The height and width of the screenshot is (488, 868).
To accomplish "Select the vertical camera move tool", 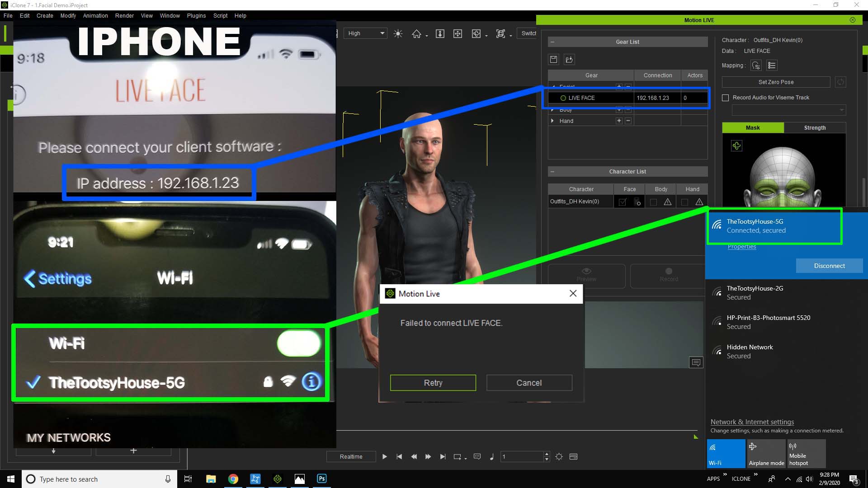I will (440, 33).
